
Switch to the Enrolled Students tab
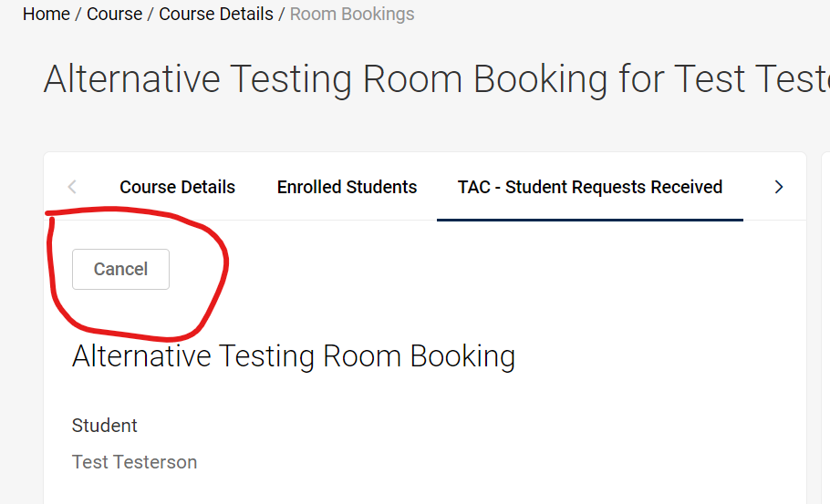coord(347,187)
